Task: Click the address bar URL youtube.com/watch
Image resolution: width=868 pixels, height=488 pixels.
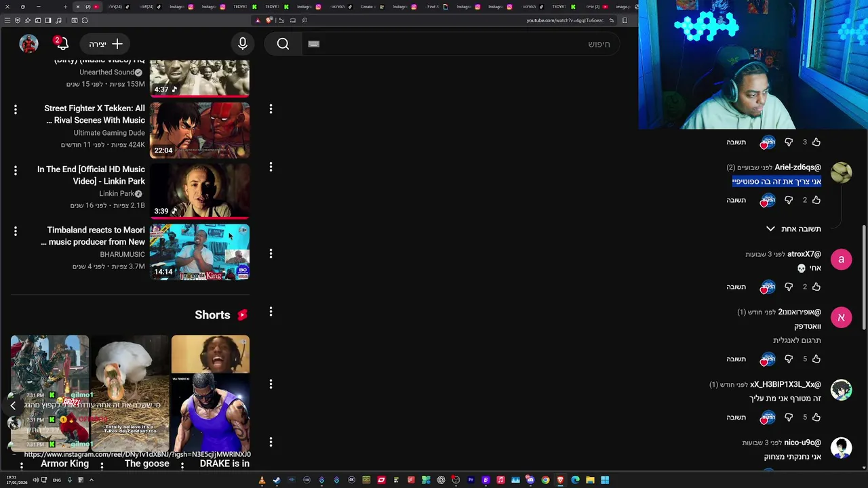Action: tap(564, 20)
